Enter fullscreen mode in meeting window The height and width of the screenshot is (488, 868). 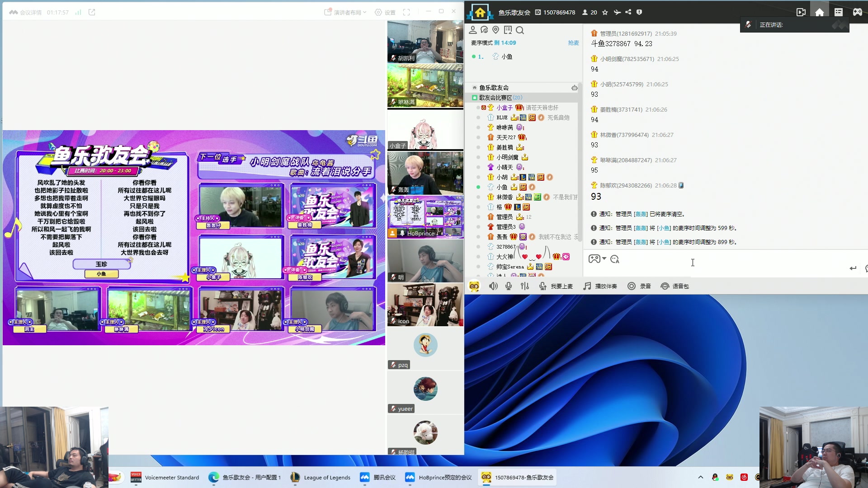[406, 12]
